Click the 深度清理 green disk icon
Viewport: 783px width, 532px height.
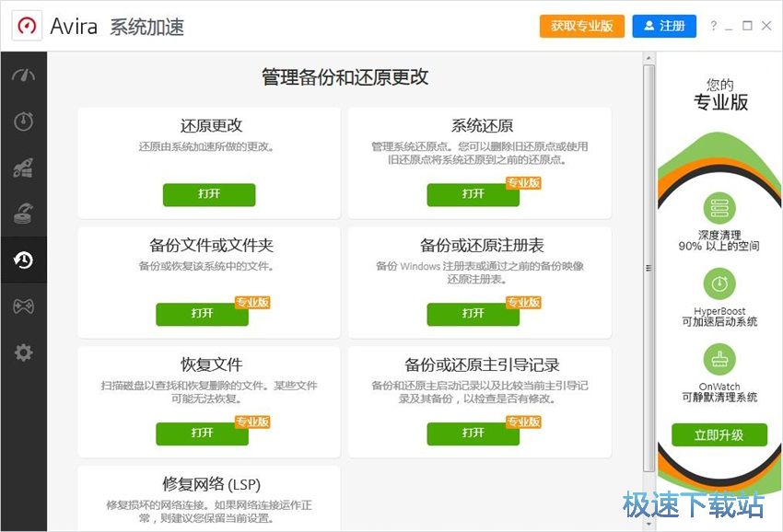tap(719, 208)
